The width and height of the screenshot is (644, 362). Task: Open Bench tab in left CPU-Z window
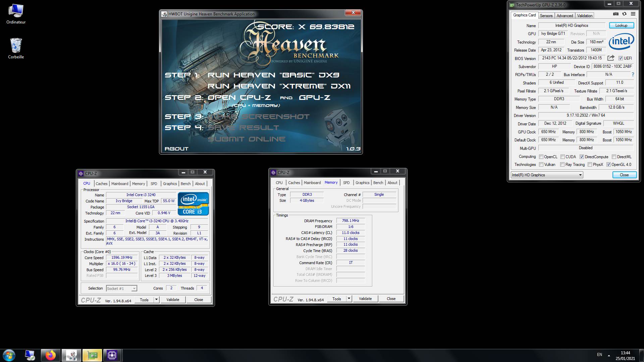pyautogui.click(x=185, y=184)
